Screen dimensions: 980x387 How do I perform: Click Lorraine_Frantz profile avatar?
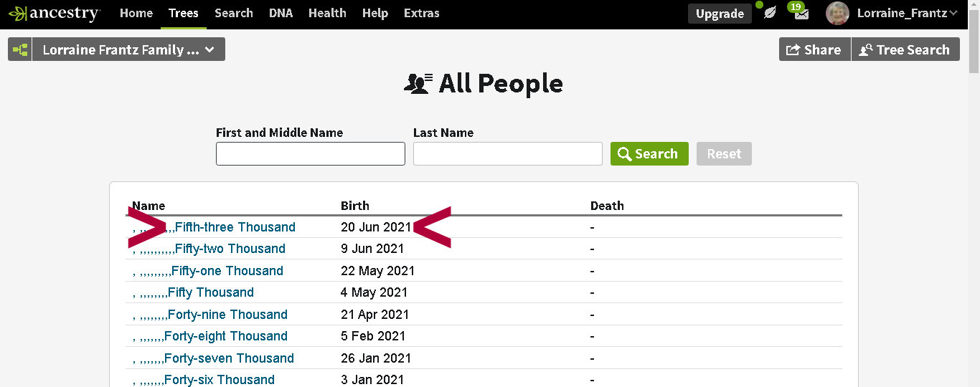[x=837, y=14]
